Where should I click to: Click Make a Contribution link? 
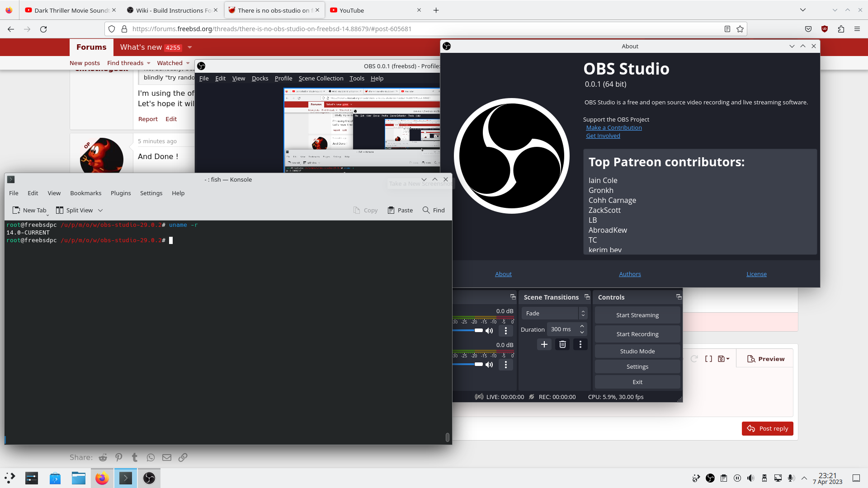pos(613,127)
